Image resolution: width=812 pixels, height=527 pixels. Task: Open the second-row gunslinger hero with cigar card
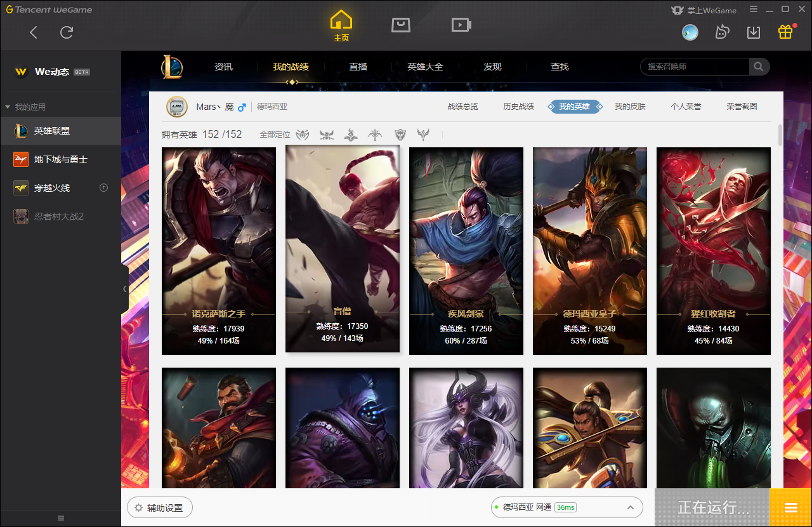coord(219,427)
